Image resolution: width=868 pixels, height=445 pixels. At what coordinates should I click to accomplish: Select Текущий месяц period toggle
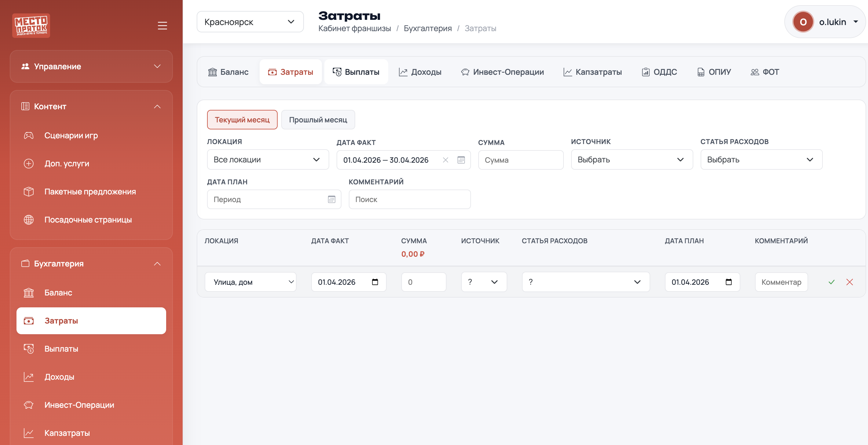[x=242, y=120]
